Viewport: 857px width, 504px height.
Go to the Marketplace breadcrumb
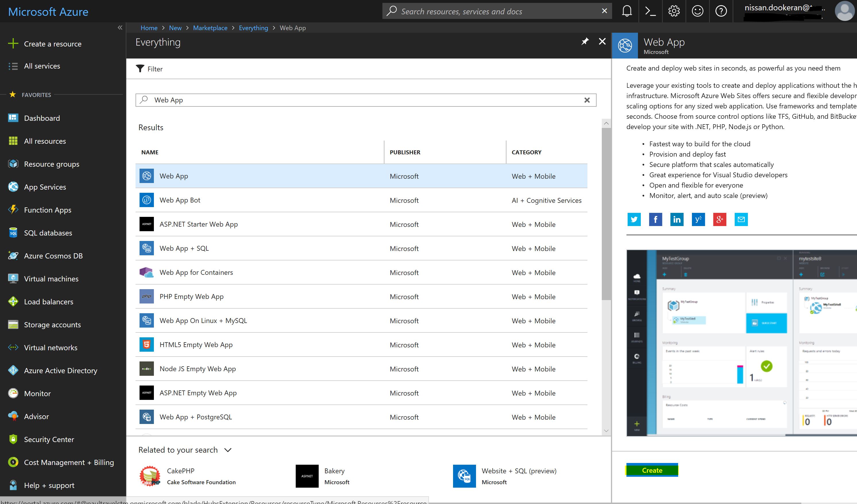click(x=210, y=28)
